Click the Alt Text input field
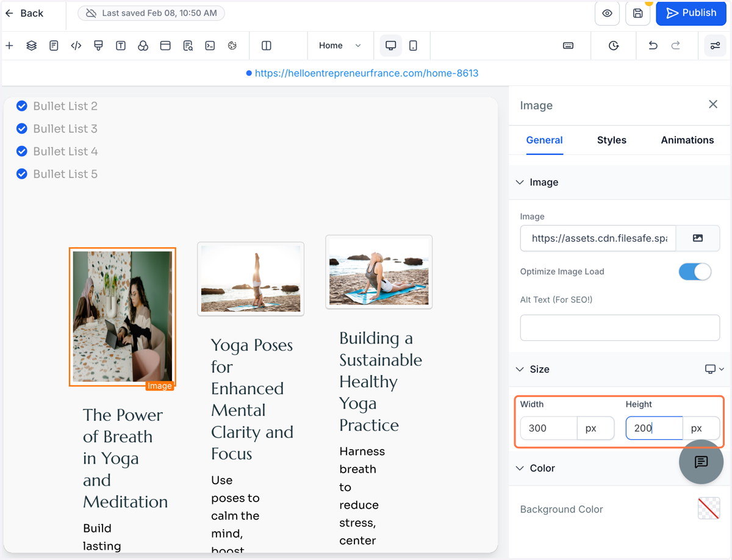 click(620, 328)
